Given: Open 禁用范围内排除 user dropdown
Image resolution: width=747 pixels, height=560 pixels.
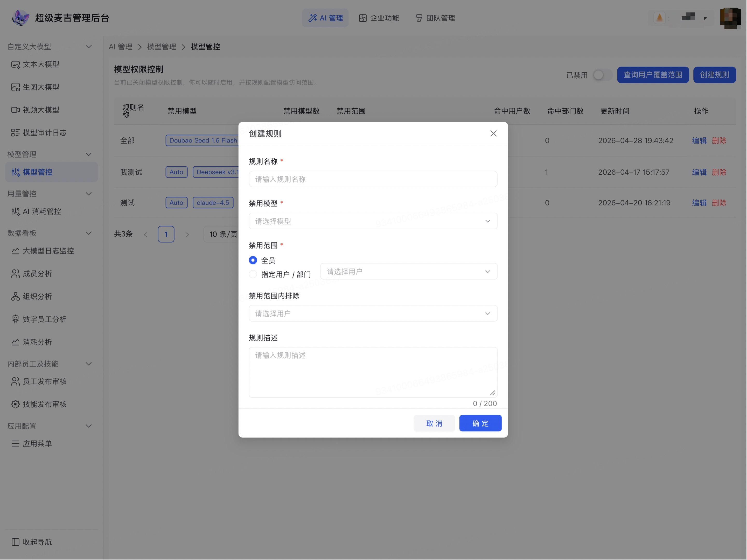Looking at the screenshot, I should (373, 314).
